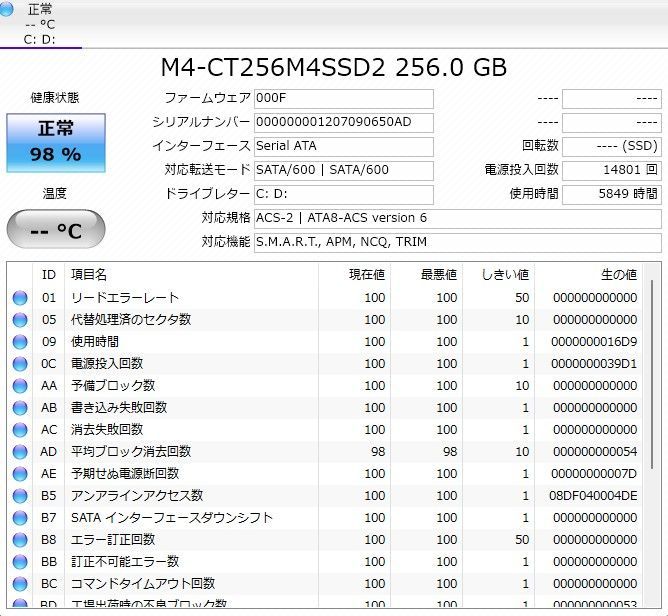Click raw value 000000000054
Screen dimensions: 668x616
pos(595,452)
